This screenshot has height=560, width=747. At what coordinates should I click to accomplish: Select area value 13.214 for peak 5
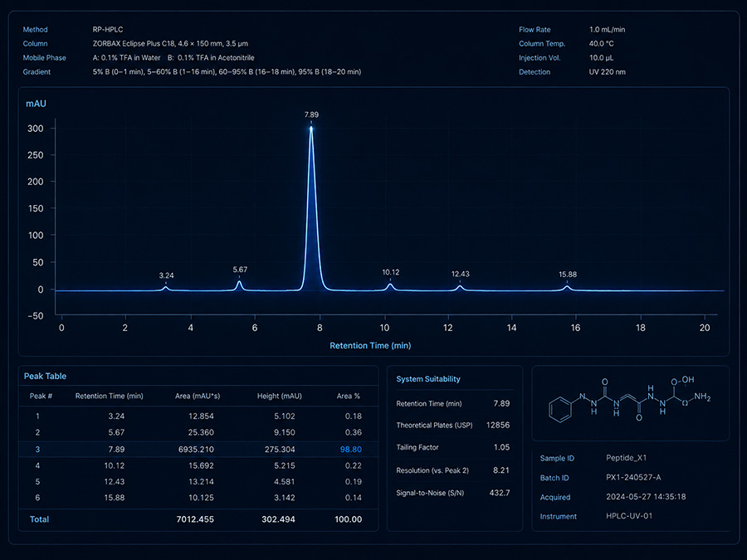coord(201,482)
